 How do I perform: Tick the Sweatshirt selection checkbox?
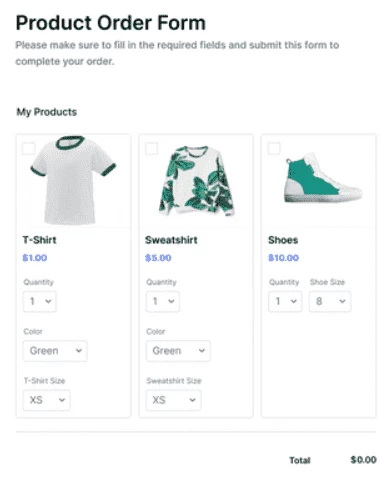152,148
